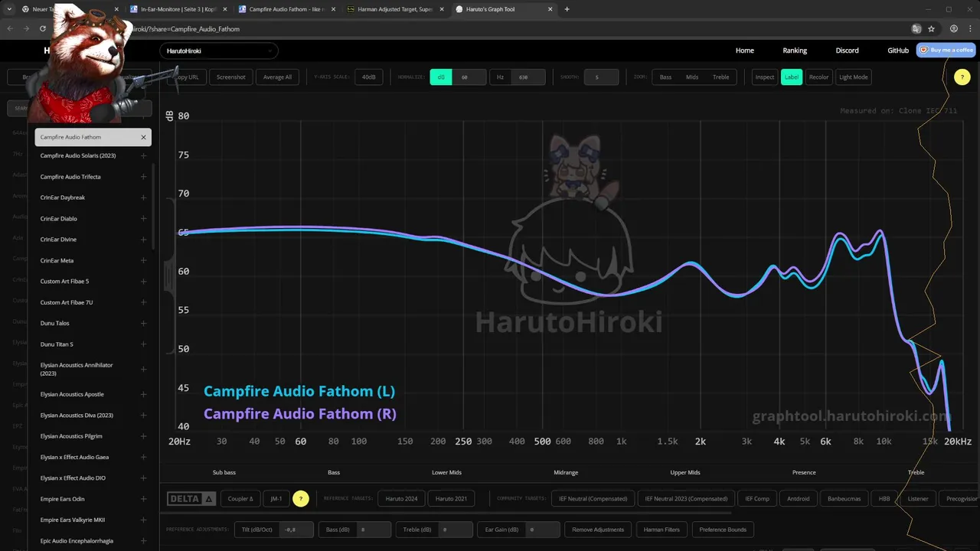Open the browser profile icon
Viewport: 980px width, 551px height.
click(x=954, y=29)
